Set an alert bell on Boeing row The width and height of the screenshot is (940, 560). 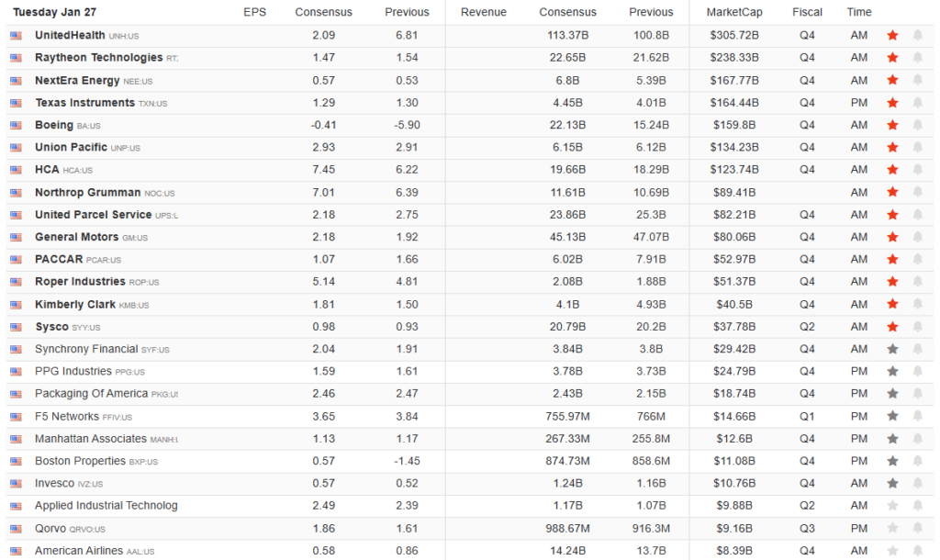[917, 125]
